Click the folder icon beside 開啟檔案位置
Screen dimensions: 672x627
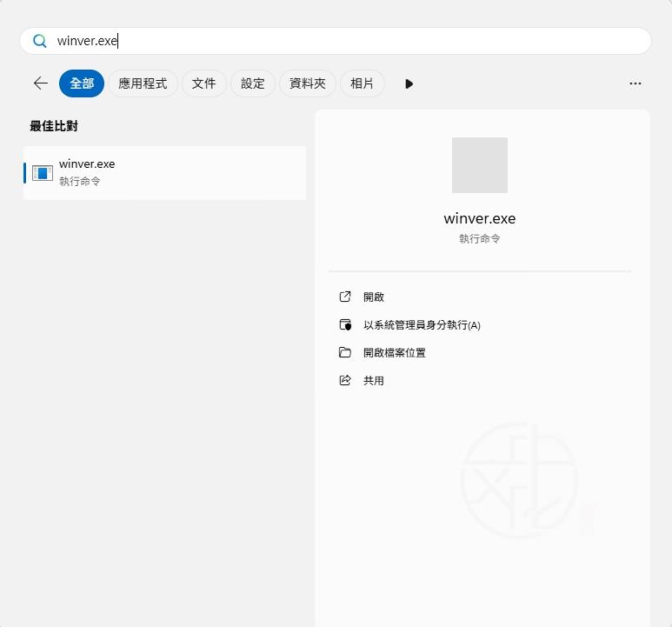pos(345,352)
